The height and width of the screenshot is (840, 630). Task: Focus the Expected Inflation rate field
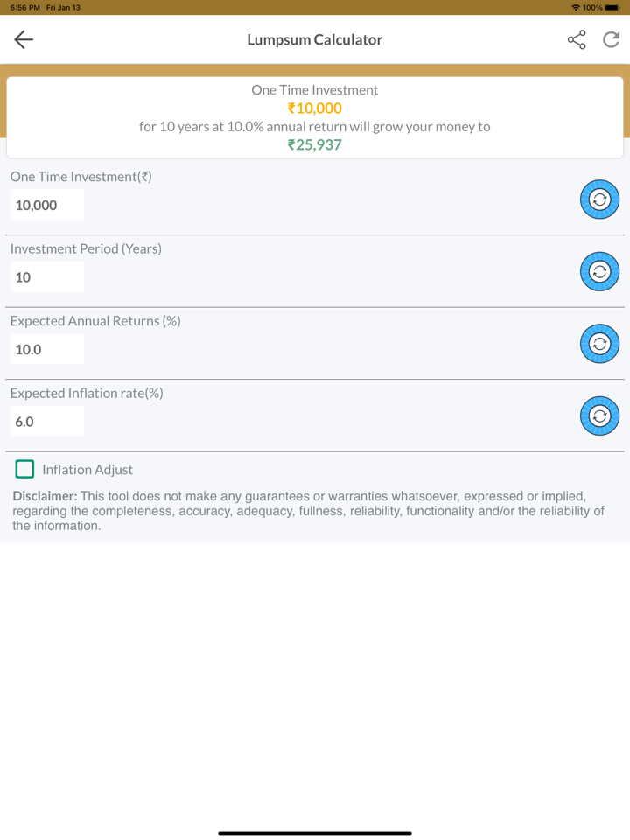47,422
